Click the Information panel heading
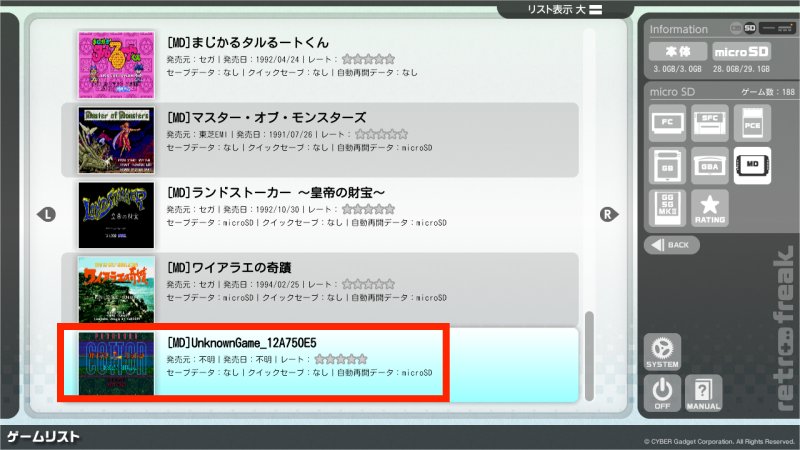Image resolution: width=800 pixels, height=450 pixels. click(679, 29)
